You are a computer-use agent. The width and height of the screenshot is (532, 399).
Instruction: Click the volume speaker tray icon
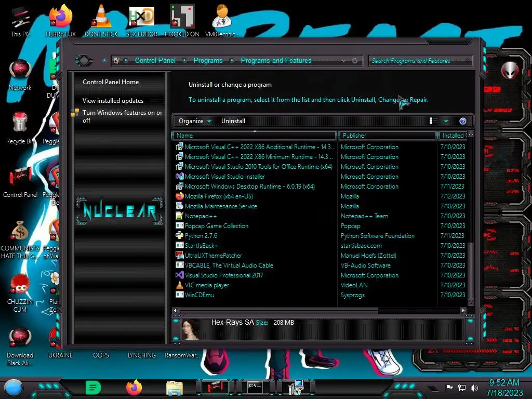pyautogui.click(x=474, y=388)
